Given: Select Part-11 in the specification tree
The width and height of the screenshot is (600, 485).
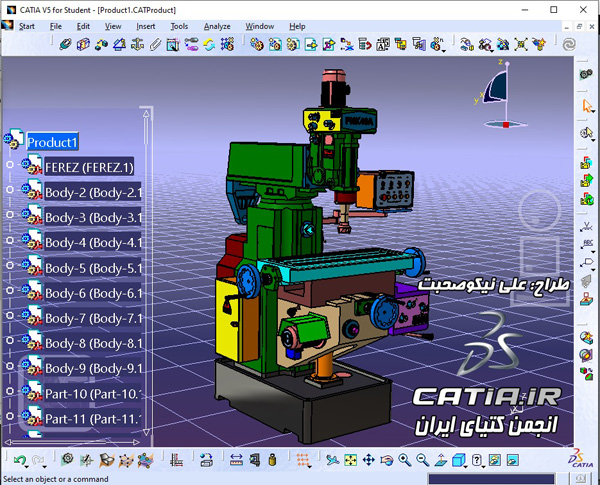Looking at the screenshot, I should [93, 419].
